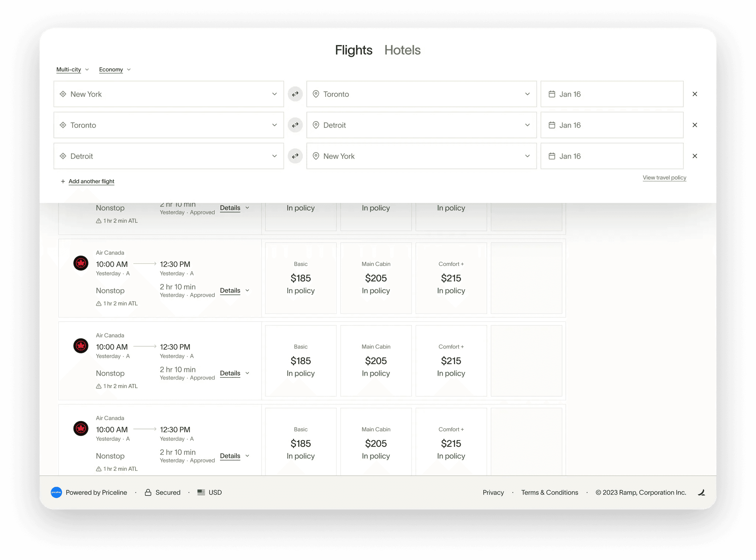Viewport: 756px width, 560px height.
Task: Select the Flights tab
Action: (354, 50)
